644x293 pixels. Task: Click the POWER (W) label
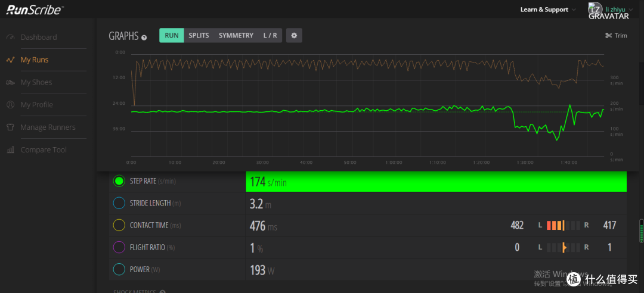(144, 270)
